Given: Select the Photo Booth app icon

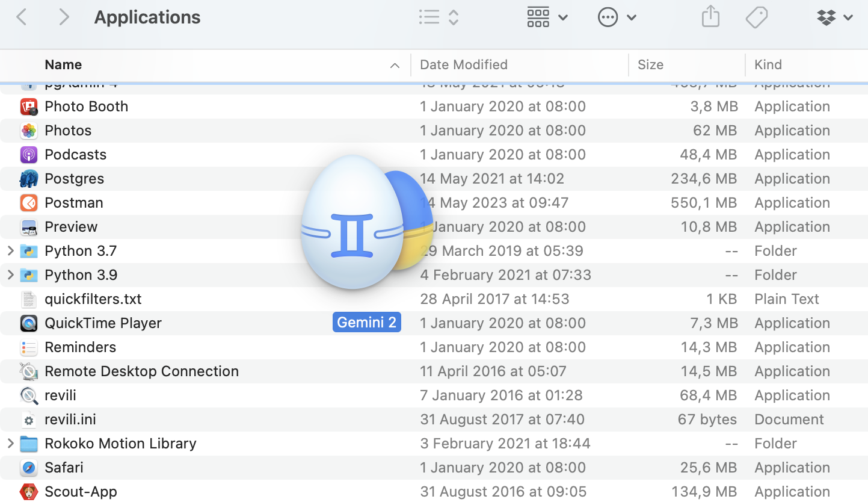Looking at the screenshot, I should [29, 107].
